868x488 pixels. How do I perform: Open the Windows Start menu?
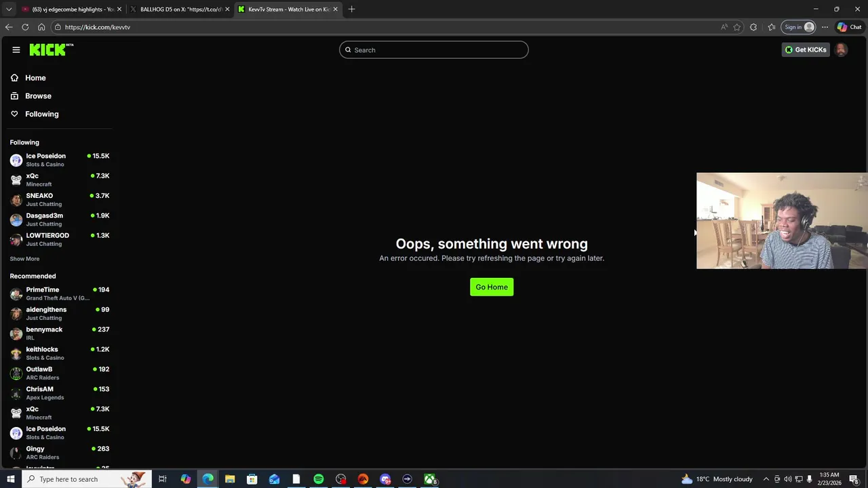(x=10, y=479)
